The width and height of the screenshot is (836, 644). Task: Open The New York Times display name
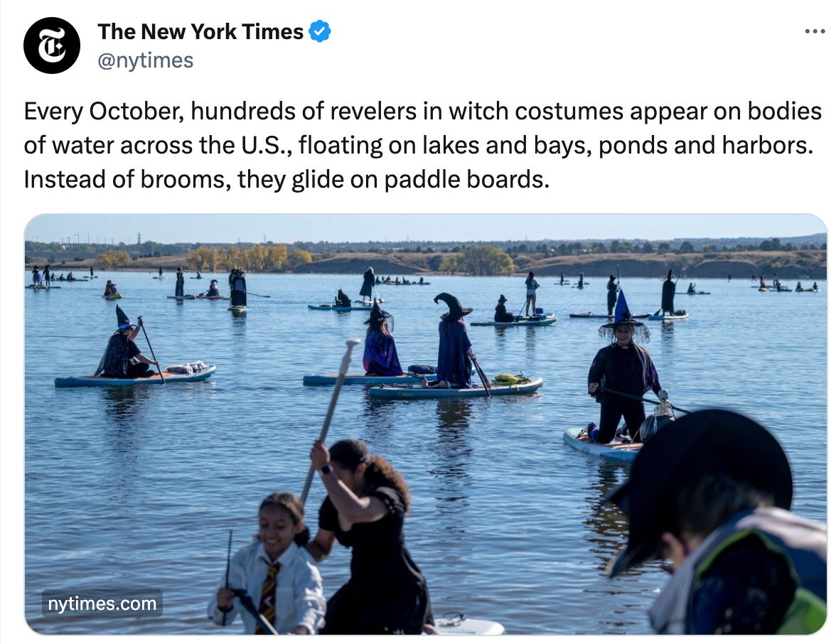click(x=200, y=31)
